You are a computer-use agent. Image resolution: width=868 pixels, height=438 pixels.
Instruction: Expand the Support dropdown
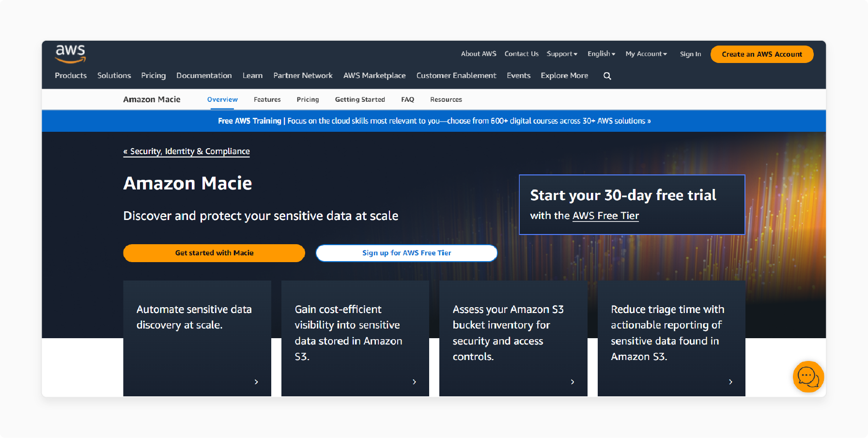click(x=562, y=54)
